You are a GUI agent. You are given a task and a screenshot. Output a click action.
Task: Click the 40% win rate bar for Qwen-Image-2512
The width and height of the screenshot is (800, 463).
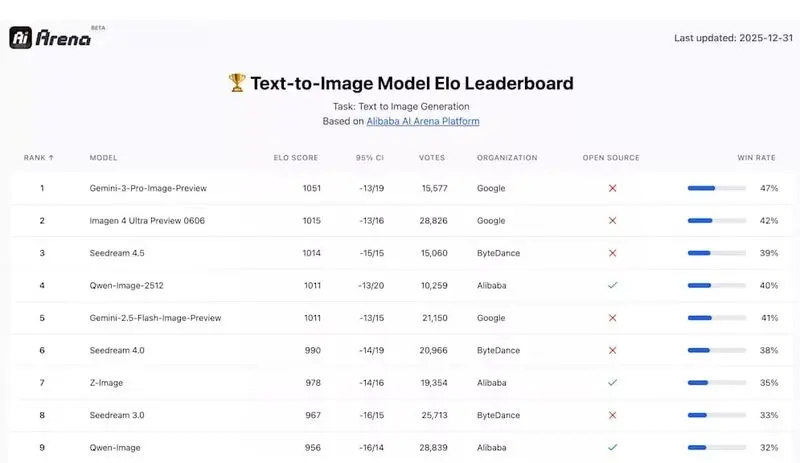click(x=717, y=285)
